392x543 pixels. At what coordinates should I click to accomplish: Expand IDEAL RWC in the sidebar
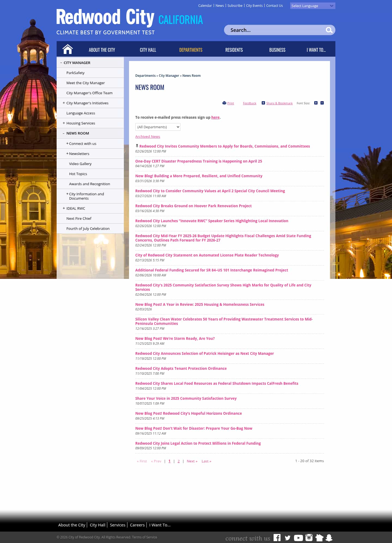64,208
